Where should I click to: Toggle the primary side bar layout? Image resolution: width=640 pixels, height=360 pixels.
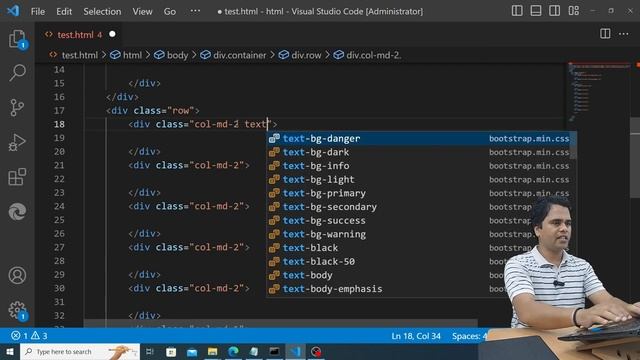click(x=517, y=11)
